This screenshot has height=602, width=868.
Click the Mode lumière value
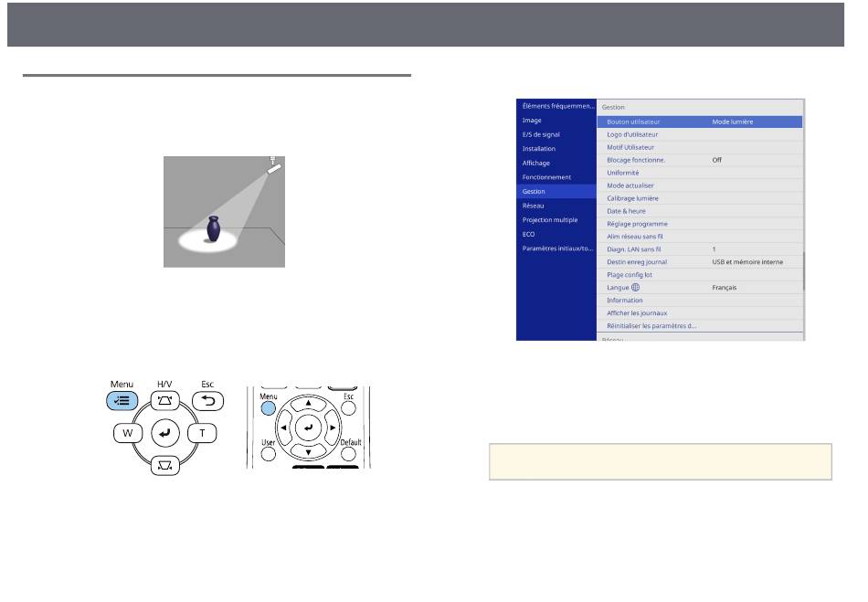733,121
